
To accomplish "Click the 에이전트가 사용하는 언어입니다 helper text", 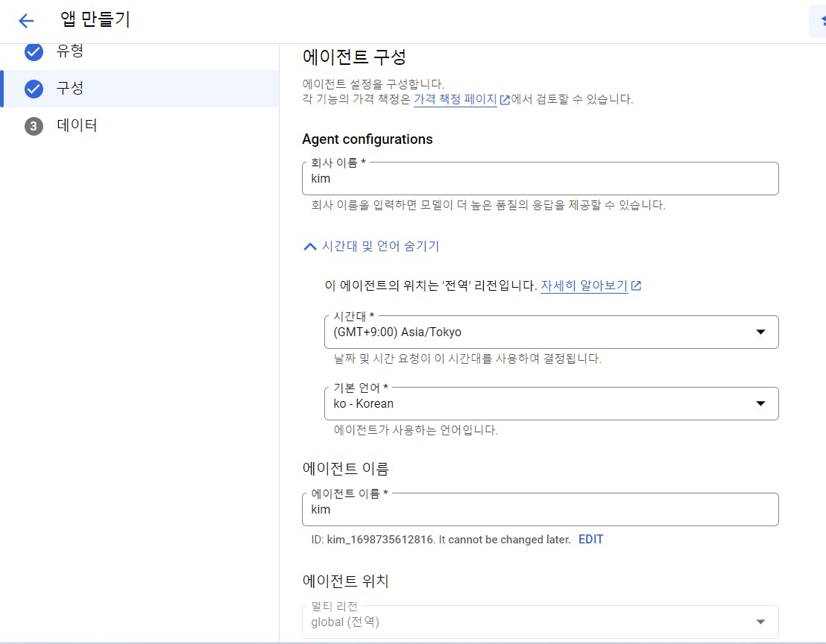I will pos(416,429).
